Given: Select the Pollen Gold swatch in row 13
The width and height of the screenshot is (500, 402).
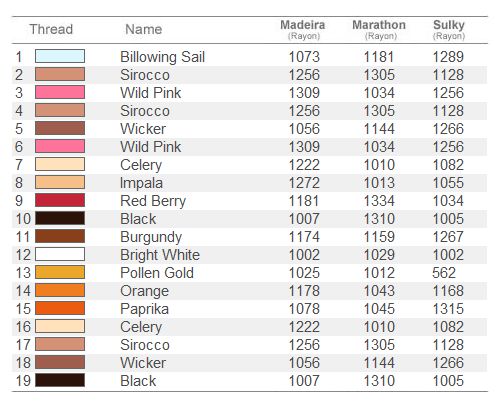Looking at the screenshot, I should click(x=60, y=272).
